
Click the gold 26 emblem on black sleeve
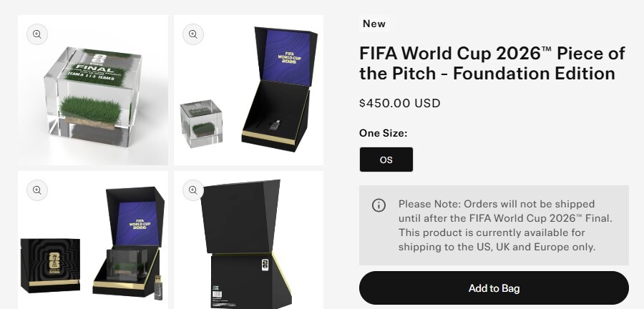[54, 263]
